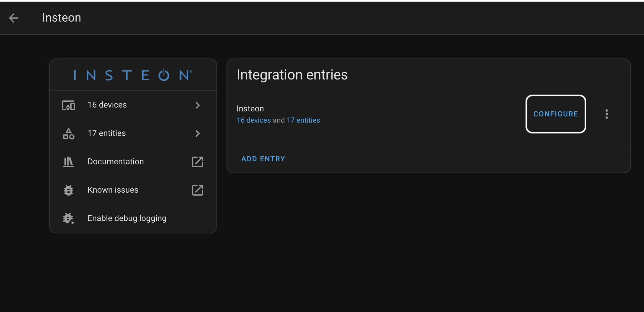The image size is (644, 312).
Task: Click the books icon beside Documentation
Action: coord(69,162)
